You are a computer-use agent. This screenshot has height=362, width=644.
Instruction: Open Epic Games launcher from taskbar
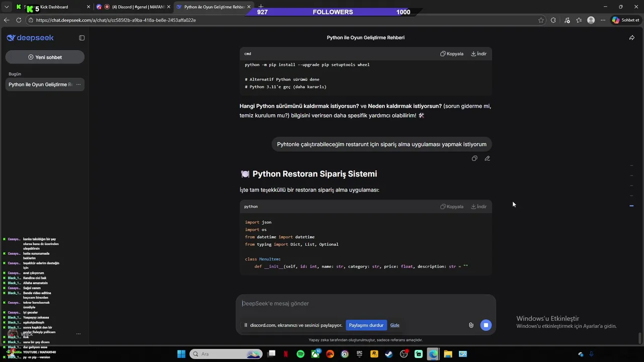coord(359,354)
